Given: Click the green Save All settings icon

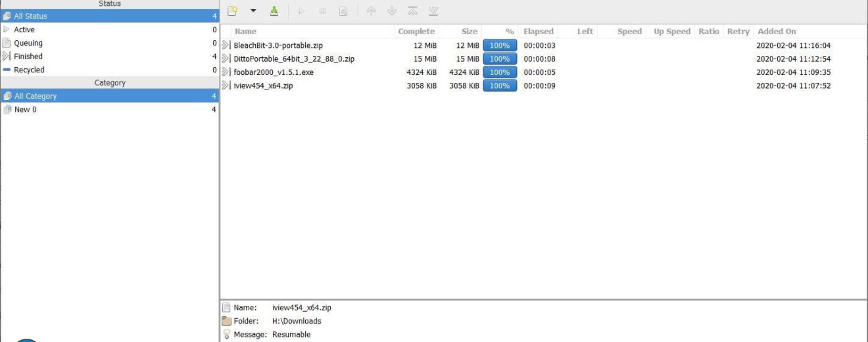Looking at the screenshot, I should coord(274,11).
